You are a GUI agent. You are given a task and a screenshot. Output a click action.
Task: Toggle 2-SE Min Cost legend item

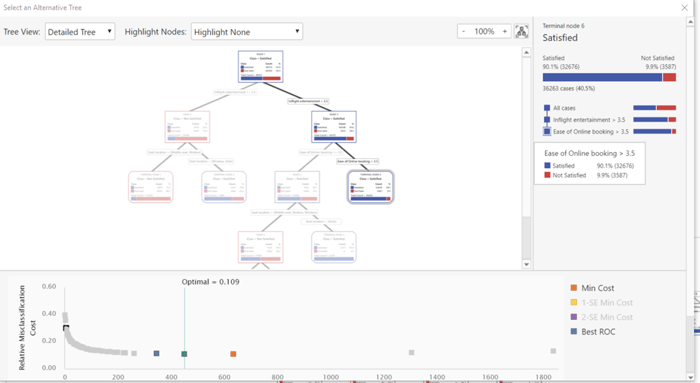pos(602,317)
